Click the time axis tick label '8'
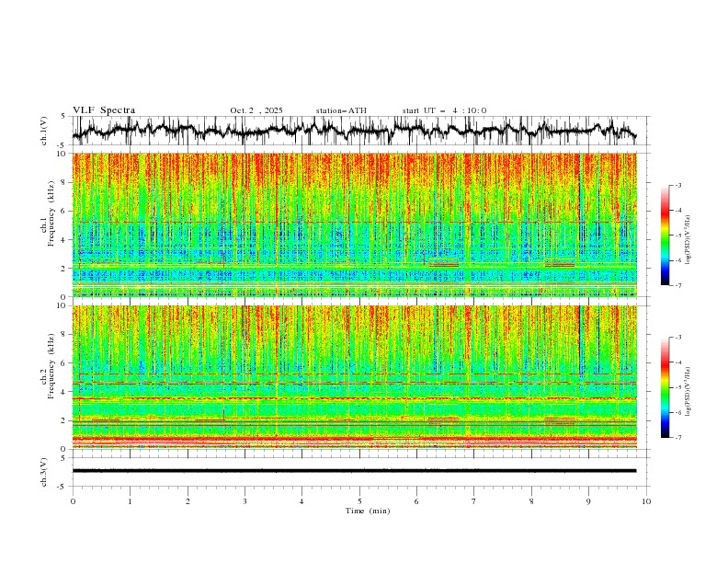 pyautogui.click(x=531, y=501)
